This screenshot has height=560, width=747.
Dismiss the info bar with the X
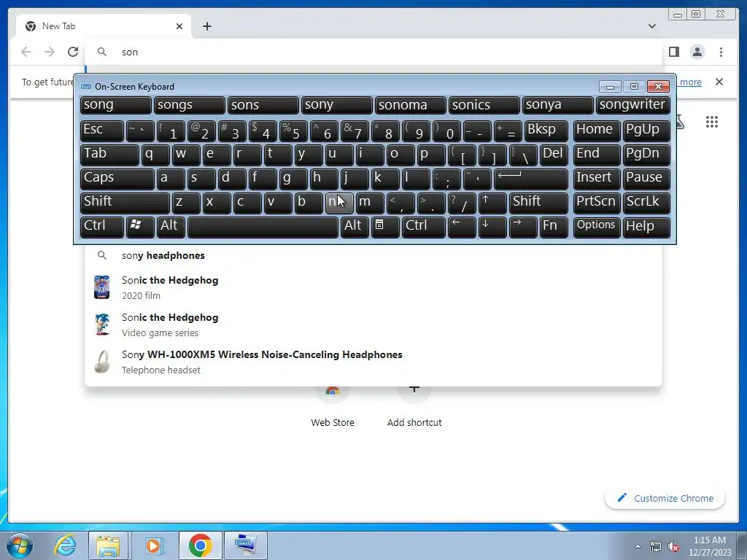pyautogui.click(x=719, y=82)
